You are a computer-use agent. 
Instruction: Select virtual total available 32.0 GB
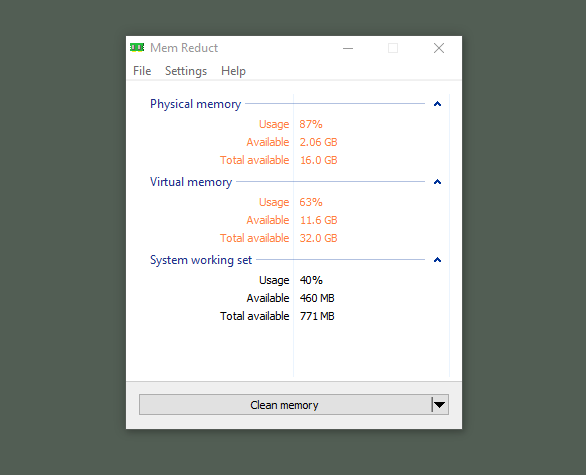(318, 238)
